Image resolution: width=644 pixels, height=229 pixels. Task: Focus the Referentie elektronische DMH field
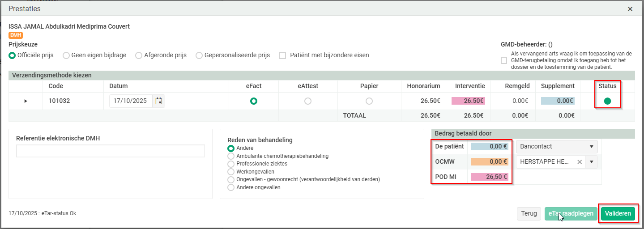click(110, 151)
